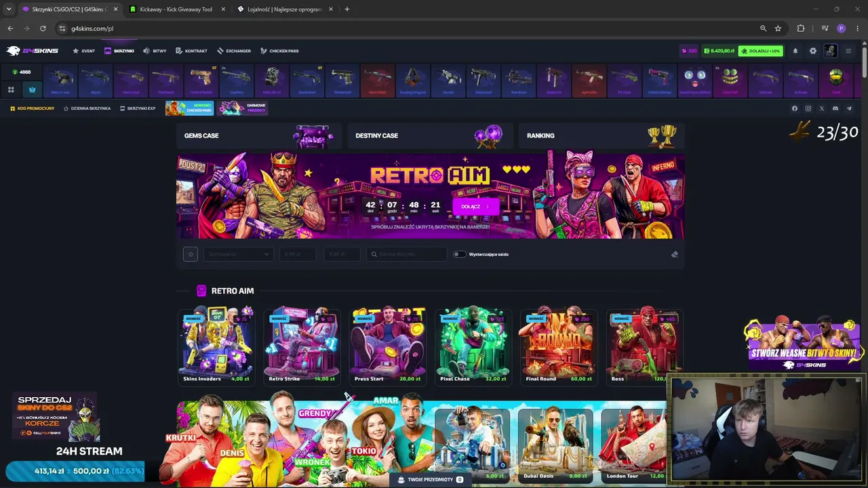Go back with the browser back arrow
868x488 pixels.
(x=10, y=28)
